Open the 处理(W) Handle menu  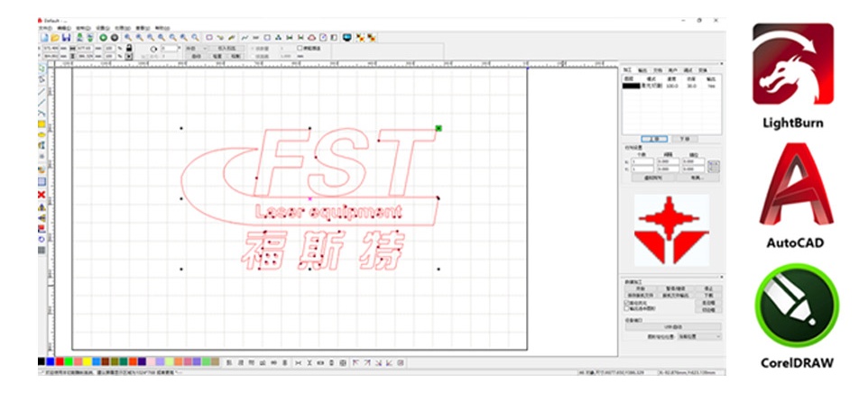123,28
